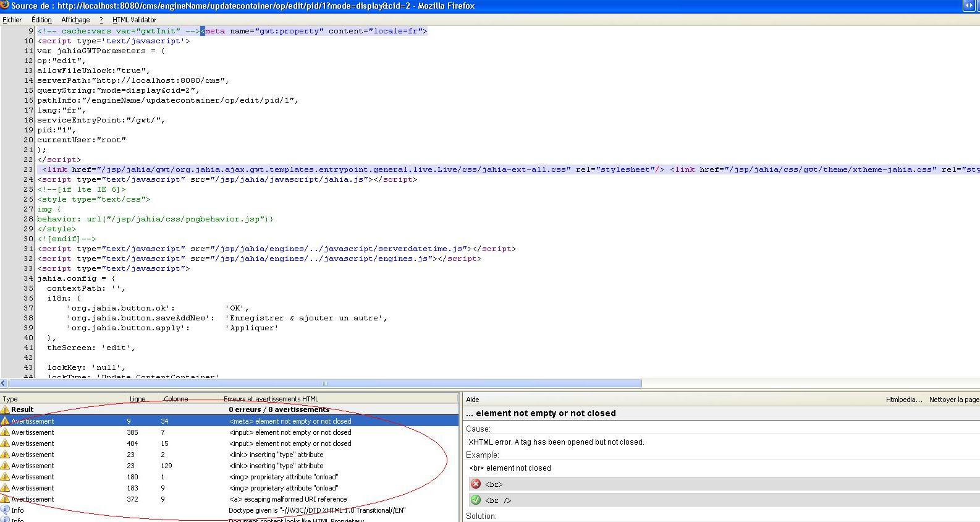Open the Édition menu
The image size is (980, 522).
pos(41,20)
